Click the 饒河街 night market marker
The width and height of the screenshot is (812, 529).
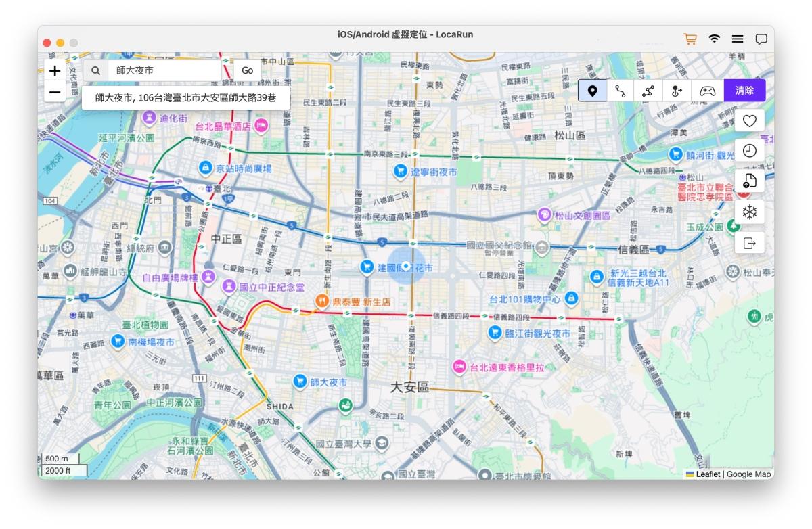tap(675, 155)
